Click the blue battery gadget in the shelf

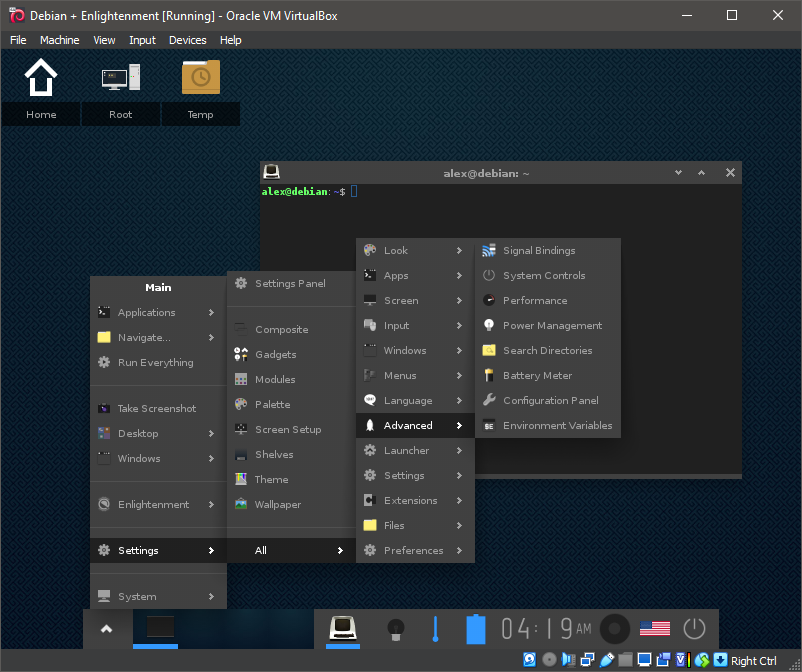[476, 629]
